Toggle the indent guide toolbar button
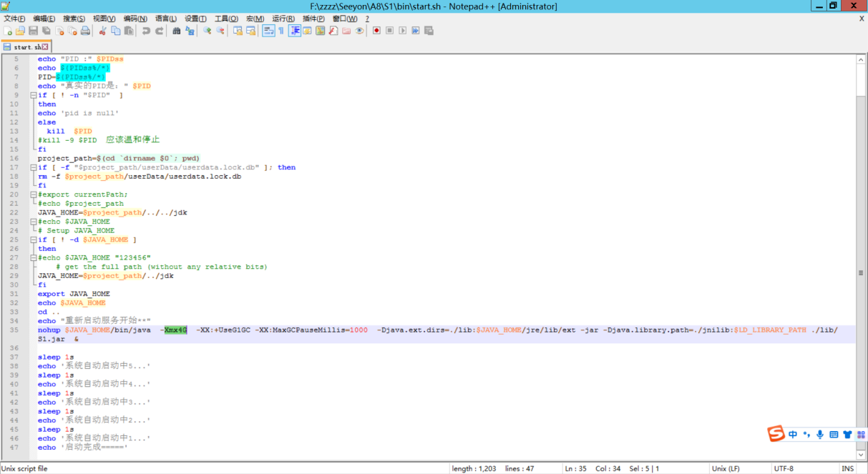The height and width of the screenshot is (474, 868). point(295,31)
